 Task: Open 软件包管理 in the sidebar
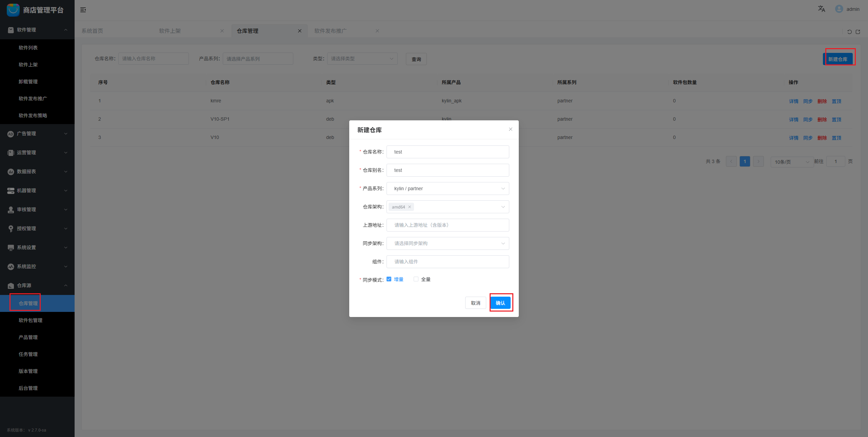tap(31, 320)
